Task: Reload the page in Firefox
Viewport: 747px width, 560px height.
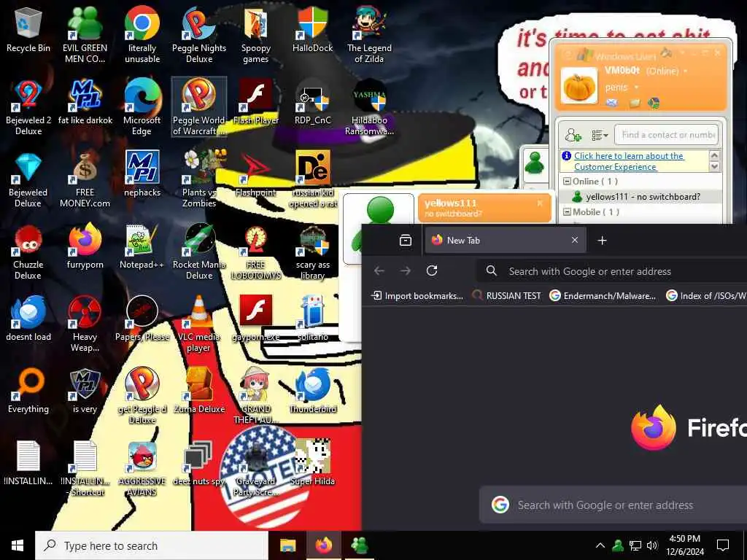Action: click(432, 271)
